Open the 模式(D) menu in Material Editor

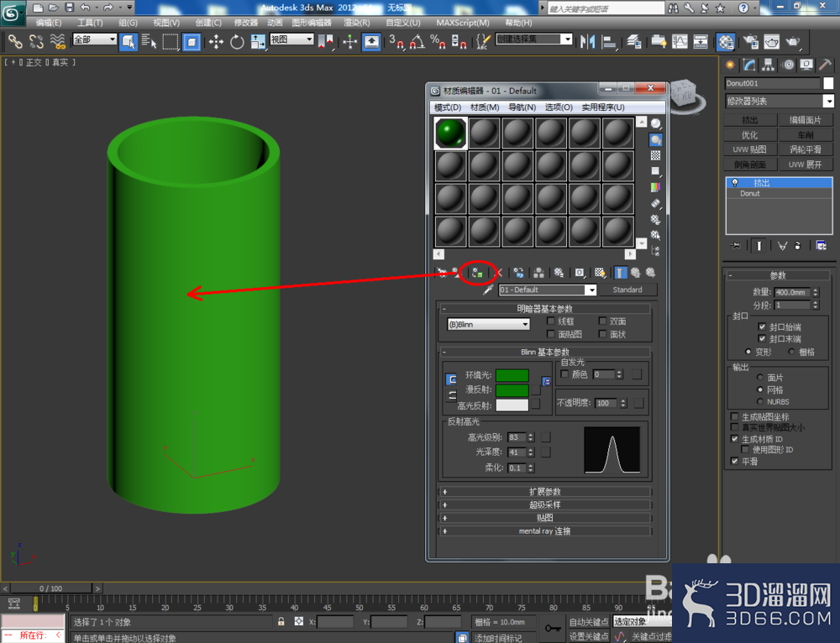[x=448, y=107]
